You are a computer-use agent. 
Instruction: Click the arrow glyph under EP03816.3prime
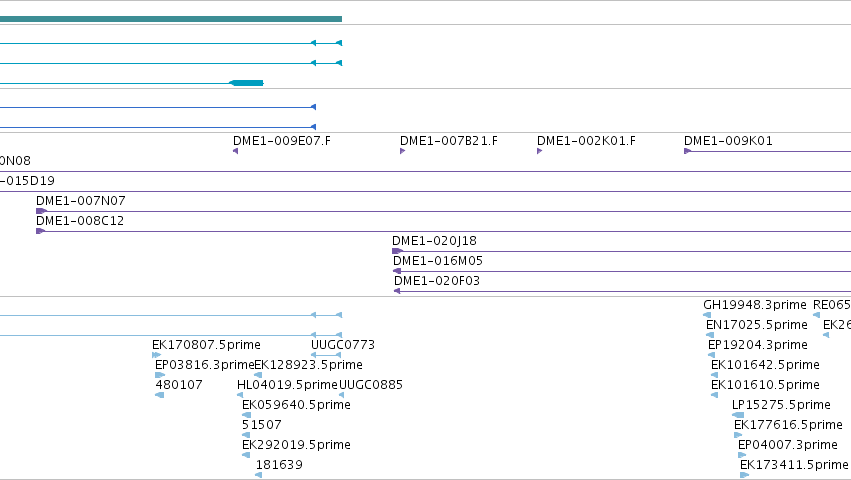(x=160, y=375)
